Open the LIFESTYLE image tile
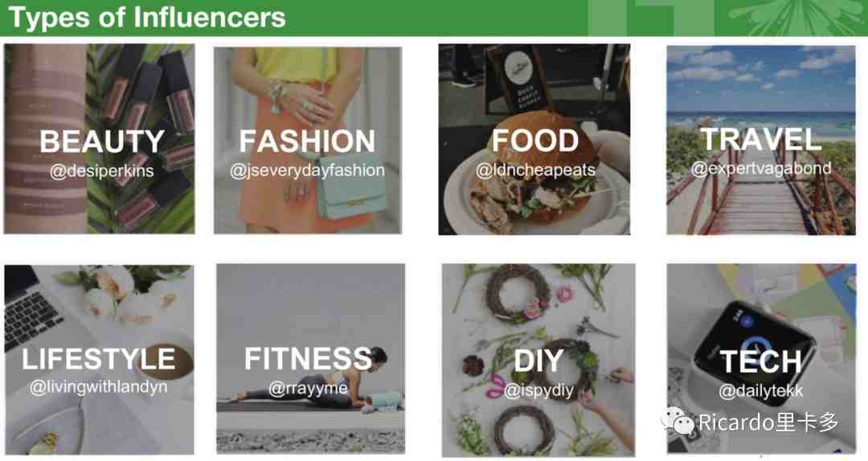Screen dimensions: 868x461 point(100,360)
